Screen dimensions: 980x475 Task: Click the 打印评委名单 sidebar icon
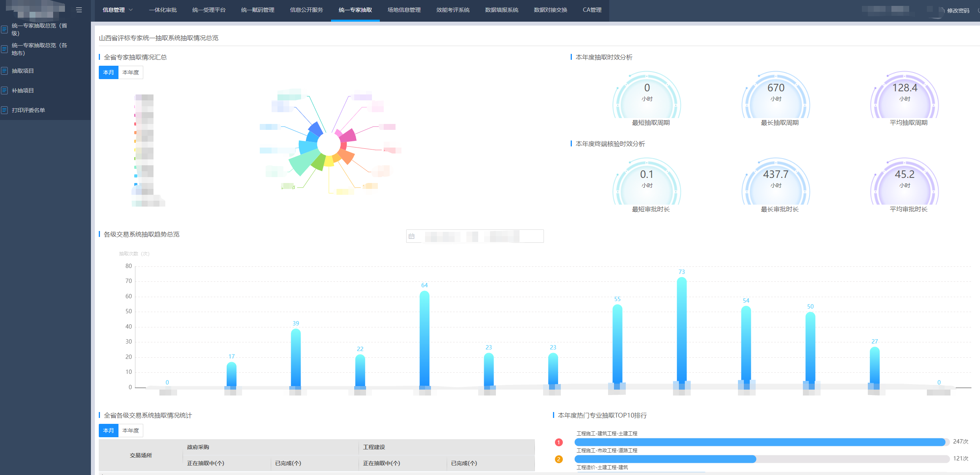click(4, 110)
